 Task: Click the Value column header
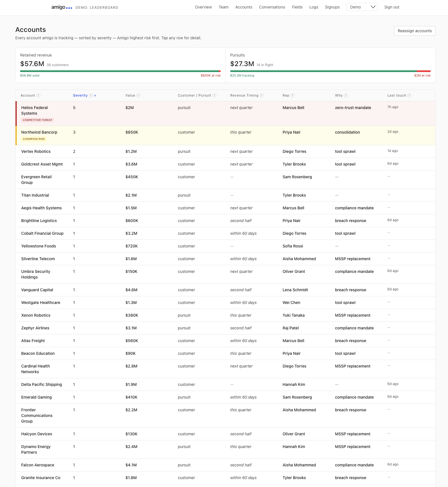coord(130,95)
